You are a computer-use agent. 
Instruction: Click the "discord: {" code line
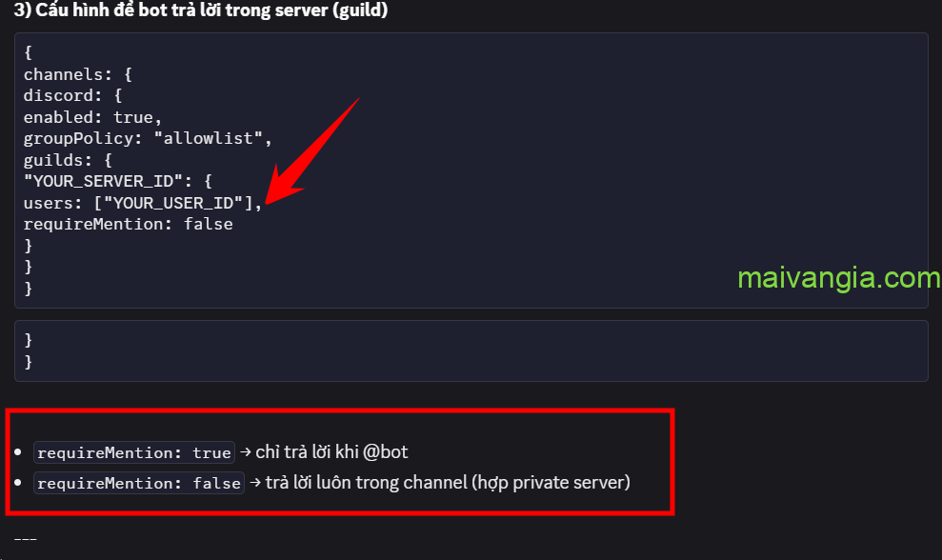click(x=73, y=96)
